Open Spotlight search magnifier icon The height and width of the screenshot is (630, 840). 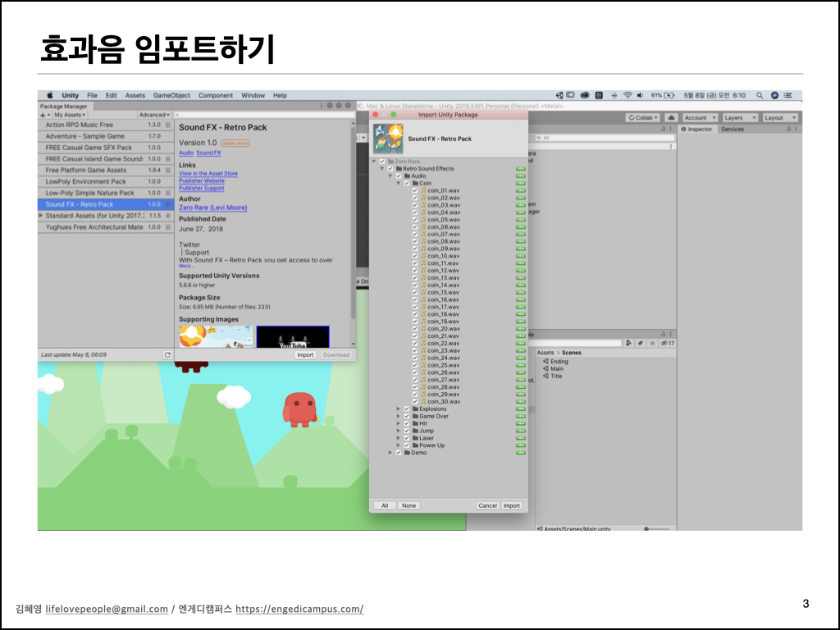pyautogui.click(x=759, y=95)
